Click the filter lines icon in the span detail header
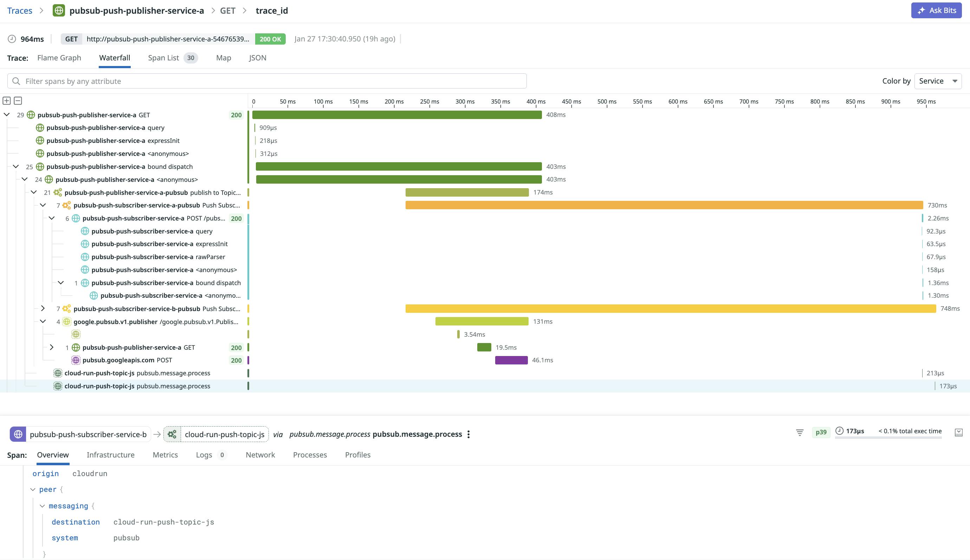Viewport: 970px width, 560px height. tap(800, 432)
